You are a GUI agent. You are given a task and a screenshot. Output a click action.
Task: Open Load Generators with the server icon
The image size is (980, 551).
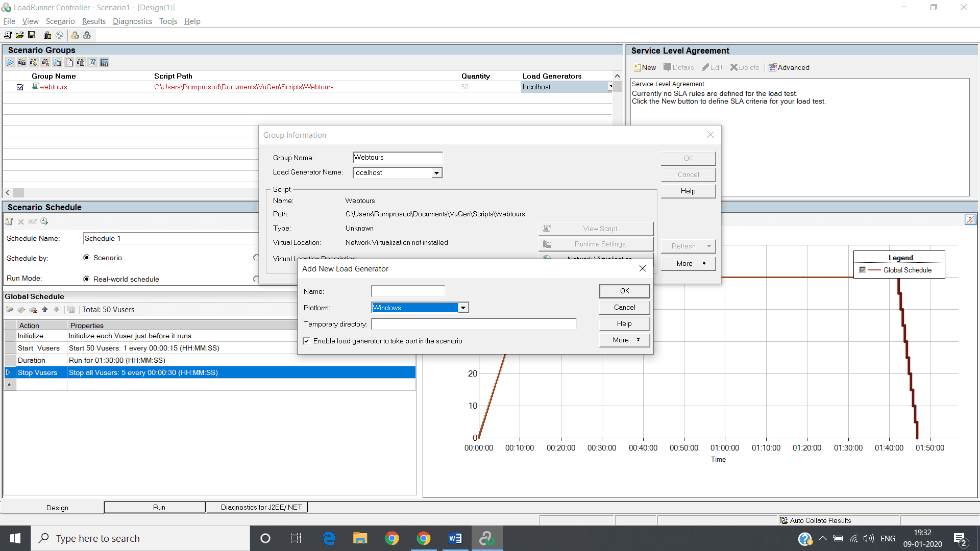coord(47,35)
